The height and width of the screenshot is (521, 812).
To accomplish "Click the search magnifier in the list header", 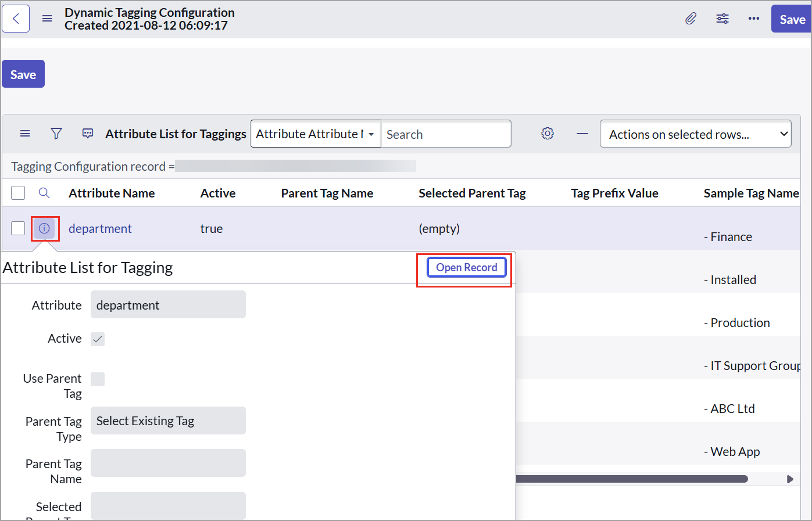I will click(x=44, y=192).
